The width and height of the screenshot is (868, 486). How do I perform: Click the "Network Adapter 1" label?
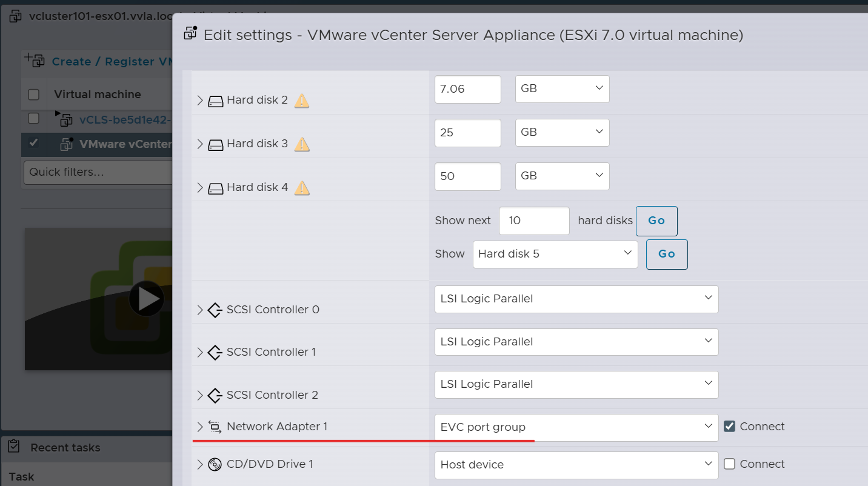click(x=277, y=427)
